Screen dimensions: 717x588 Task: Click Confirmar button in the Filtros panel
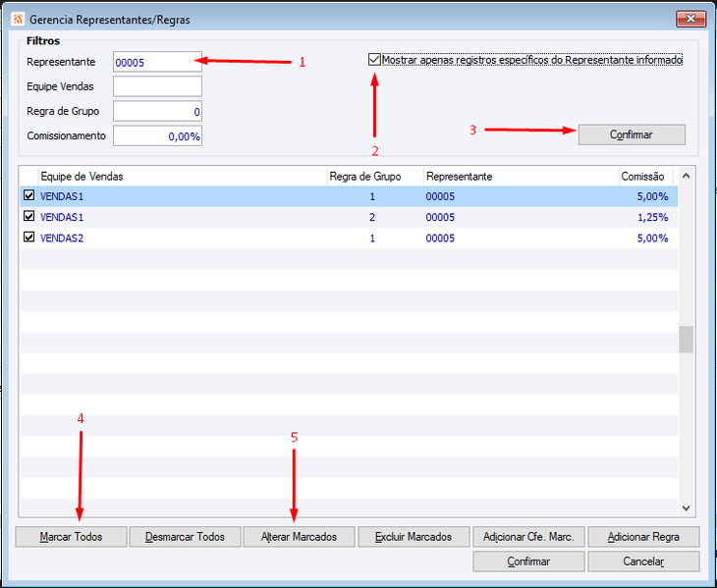(x=632, y=134)
